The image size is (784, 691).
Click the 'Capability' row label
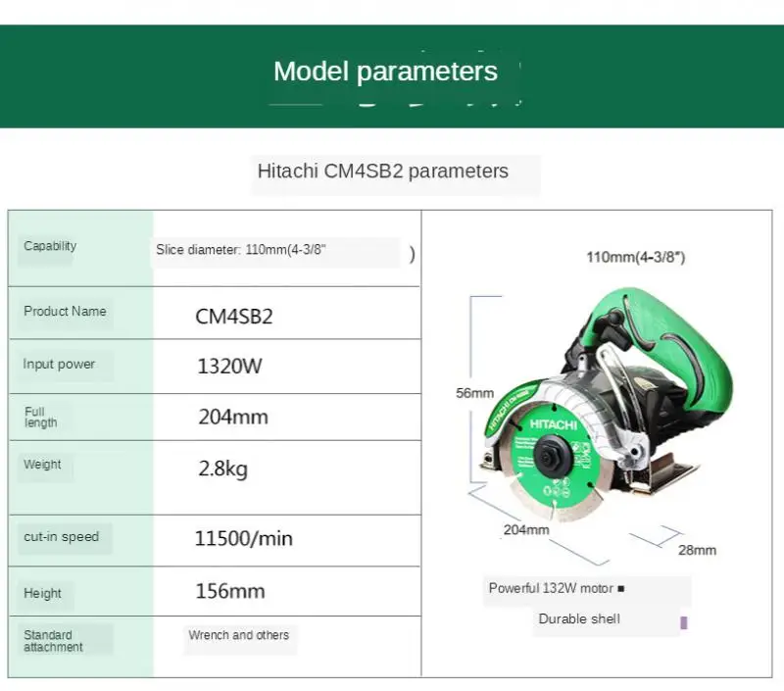[x=50, y=246]
